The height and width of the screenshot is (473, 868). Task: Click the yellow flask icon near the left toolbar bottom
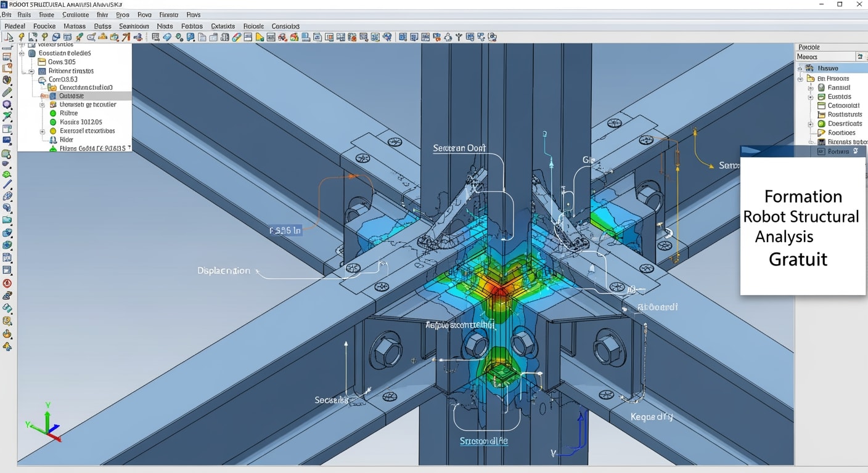pos(7,334)
